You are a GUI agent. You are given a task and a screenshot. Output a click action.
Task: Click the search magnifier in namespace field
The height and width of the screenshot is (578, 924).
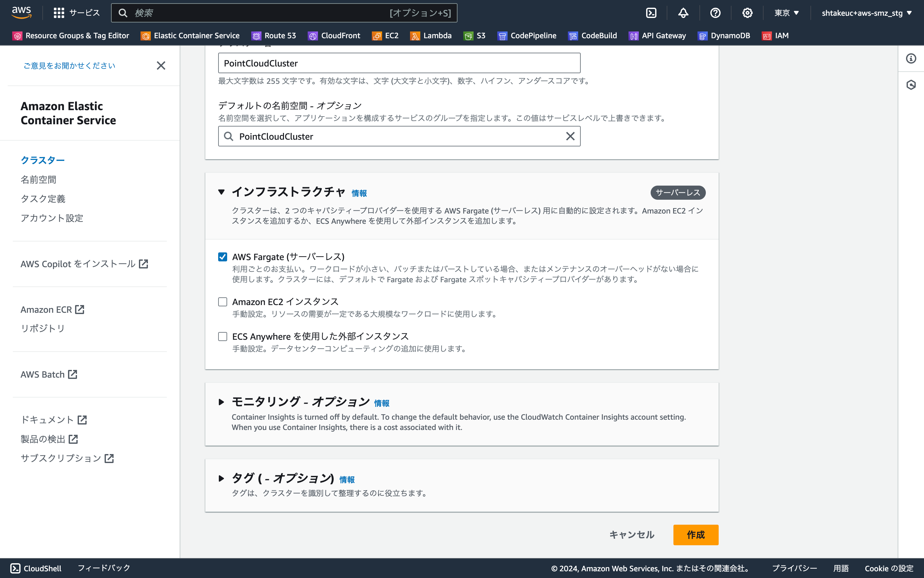coord(228,136)
